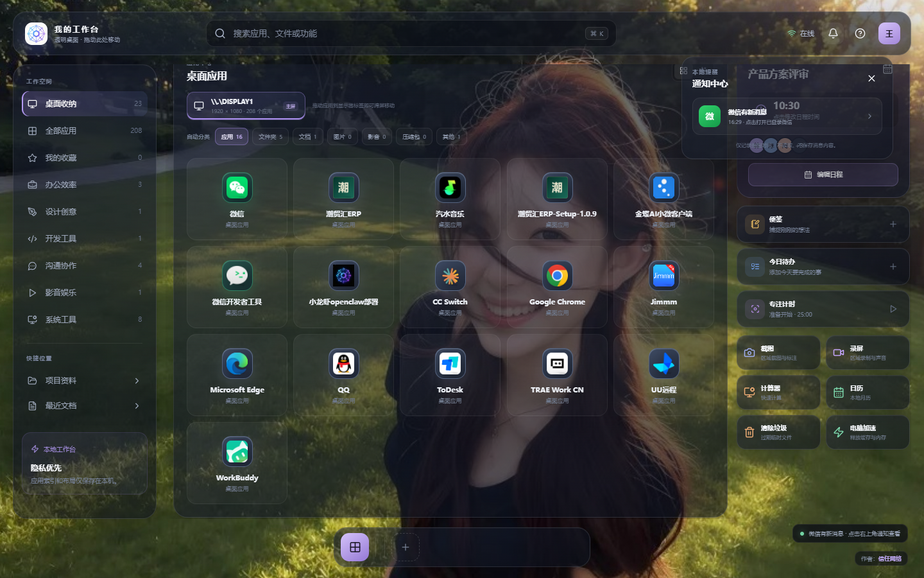Click the 我的工作台 logo icon
Screen dimensions: 924x578
click(x=36, y=33)
